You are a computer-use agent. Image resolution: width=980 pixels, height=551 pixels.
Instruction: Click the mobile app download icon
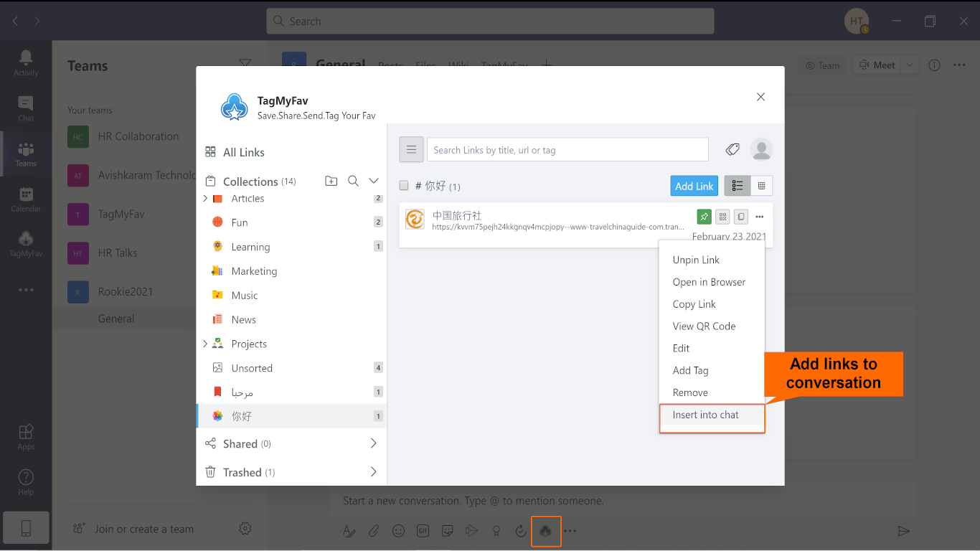(x=26, y=529)
